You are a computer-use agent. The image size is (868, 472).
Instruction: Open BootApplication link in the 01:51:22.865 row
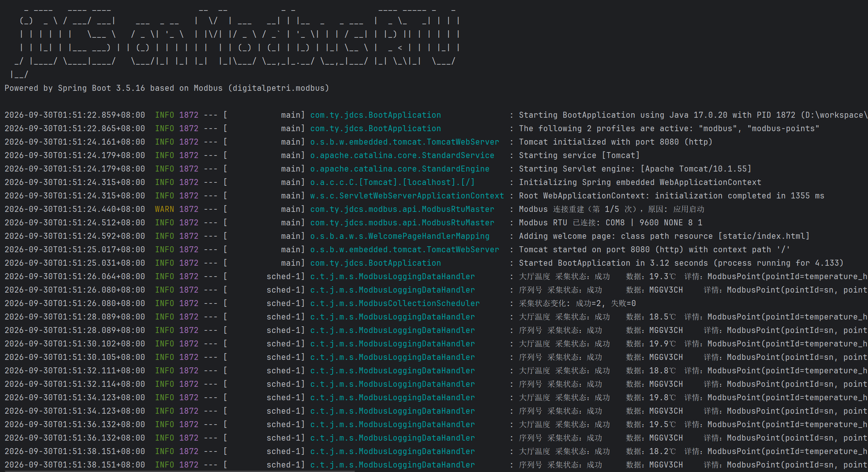376,129
